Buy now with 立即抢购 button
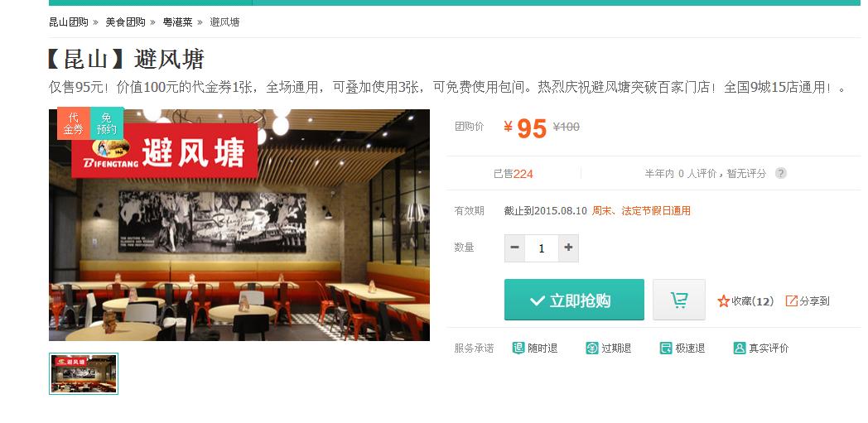This screenshot has height=423, width=868. (574, 300)
